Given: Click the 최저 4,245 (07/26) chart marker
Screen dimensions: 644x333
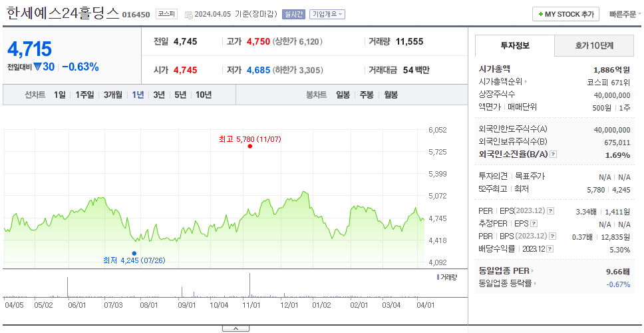Looking at the screenshot, I should 134,253.
